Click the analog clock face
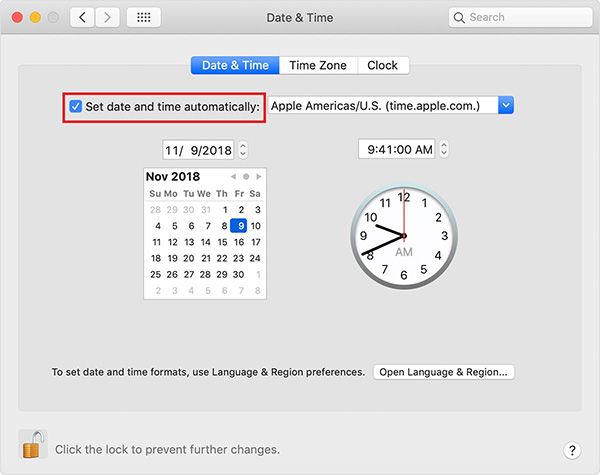Viewport: 600px width, 475px height. point(404,236)
